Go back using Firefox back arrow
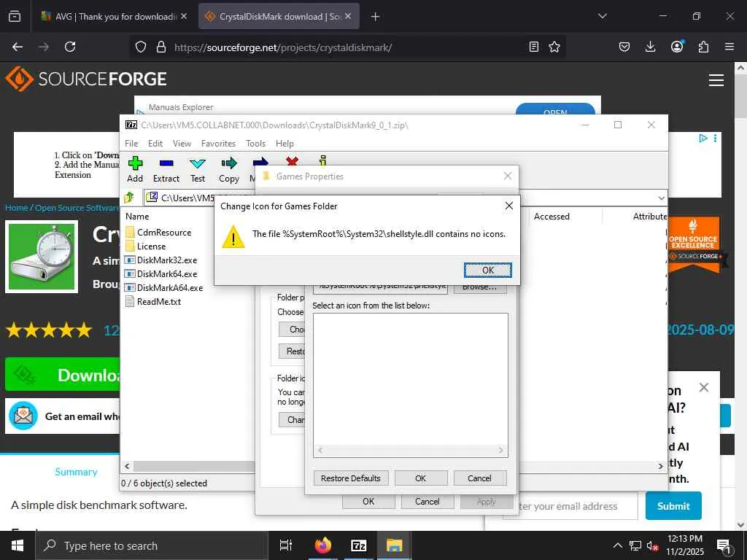 click(18, 47)
